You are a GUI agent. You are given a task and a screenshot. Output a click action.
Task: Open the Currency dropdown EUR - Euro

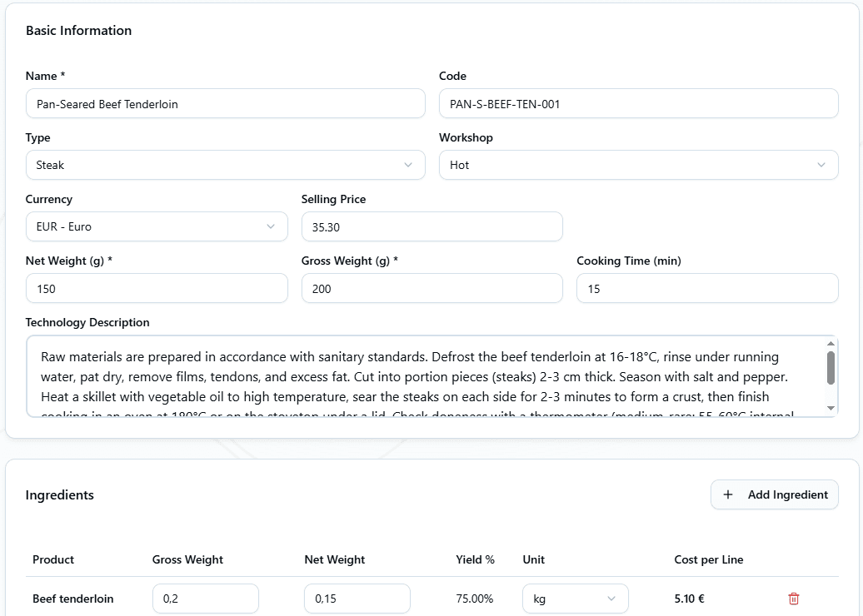pos(157,226)
